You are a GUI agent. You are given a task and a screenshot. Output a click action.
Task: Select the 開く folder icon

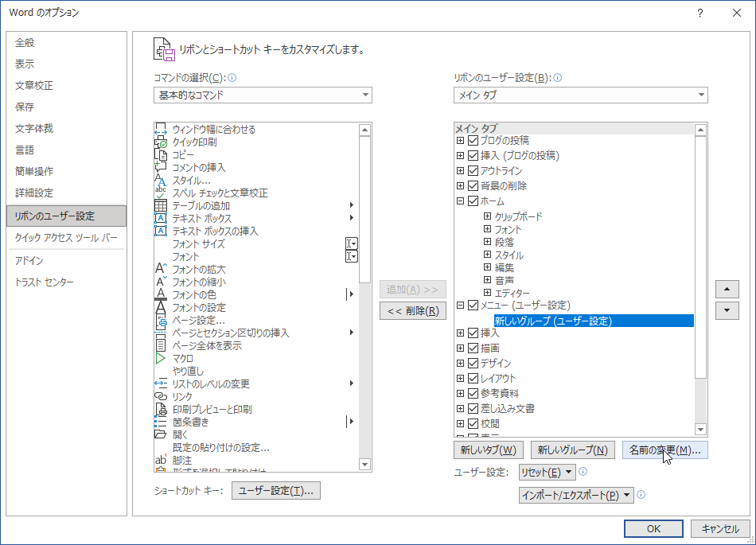161,434
